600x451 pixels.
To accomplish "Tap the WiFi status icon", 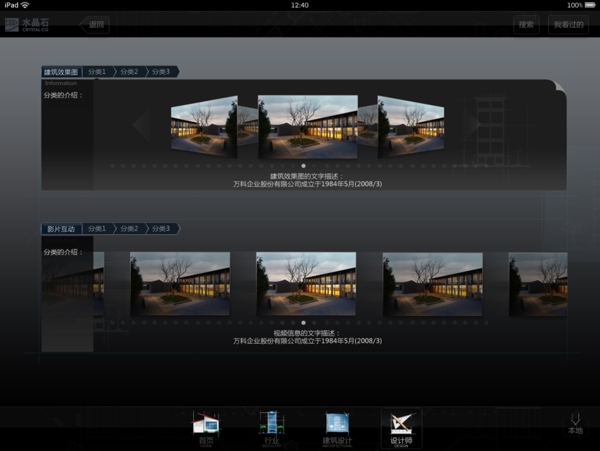I will coord(25,5).
